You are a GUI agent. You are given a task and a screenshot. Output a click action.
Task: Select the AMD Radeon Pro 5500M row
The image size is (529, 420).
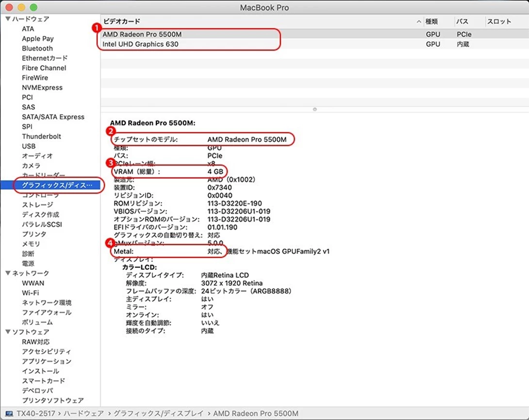click(x=314, y=34)
